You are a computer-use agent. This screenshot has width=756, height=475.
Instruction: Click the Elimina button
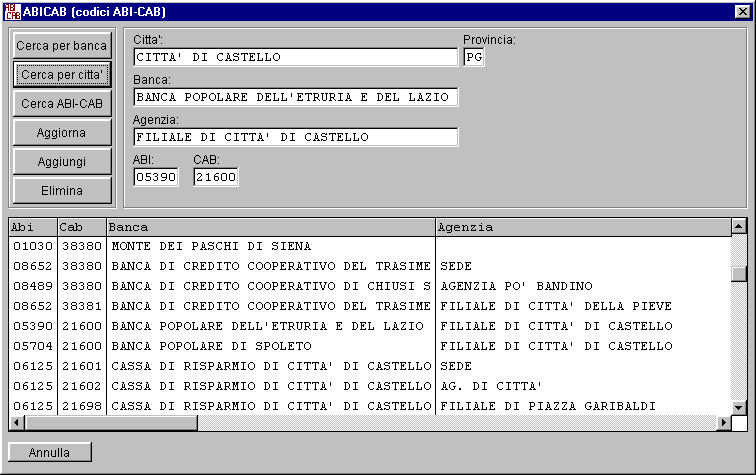62,190
